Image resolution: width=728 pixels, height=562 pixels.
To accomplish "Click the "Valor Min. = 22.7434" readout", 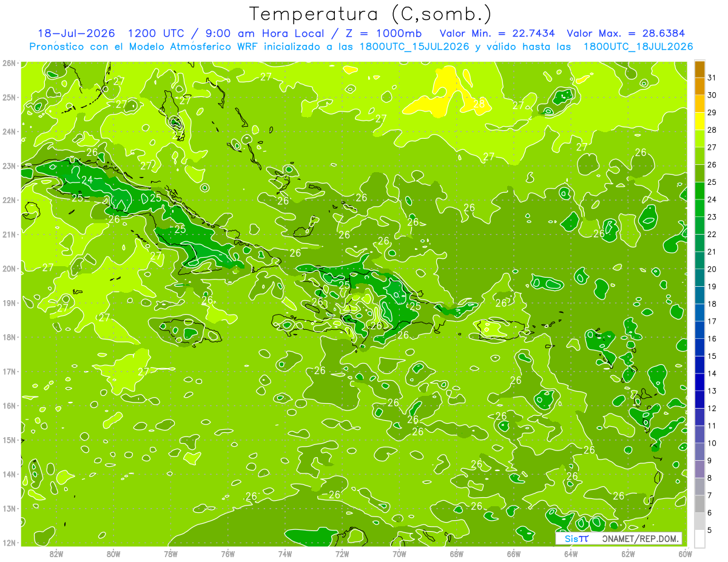I will tap(498, 33).
